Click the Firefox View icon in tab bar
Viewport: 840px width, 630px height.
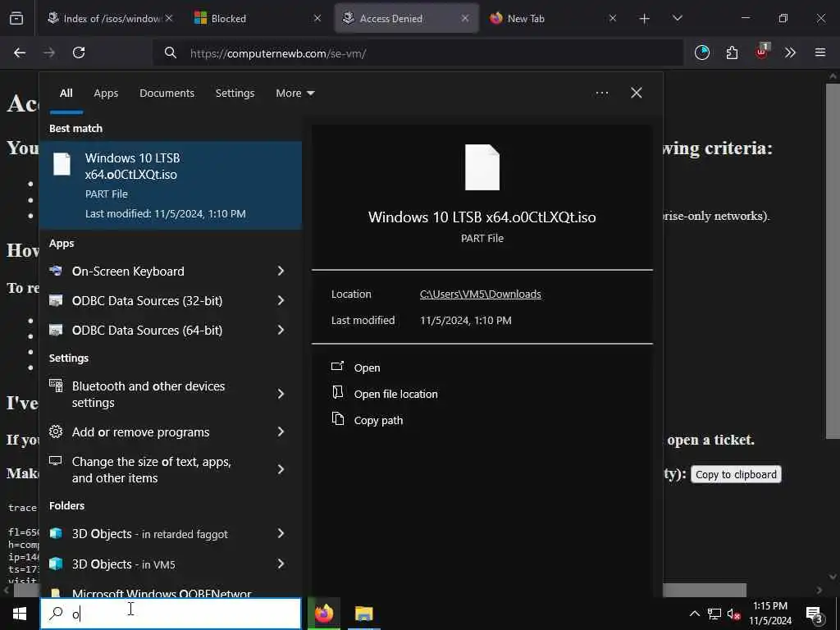click(16, 18)
